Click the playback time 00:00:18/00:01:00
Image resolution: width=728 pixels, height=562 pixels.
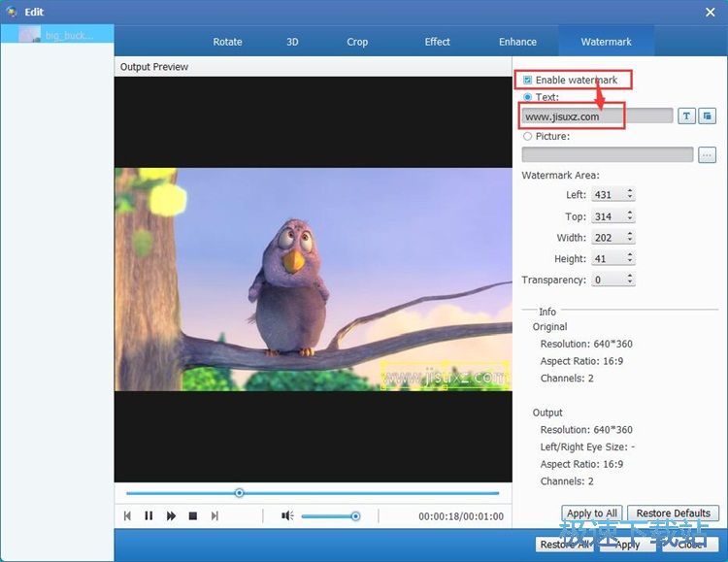tap(460, 516)
